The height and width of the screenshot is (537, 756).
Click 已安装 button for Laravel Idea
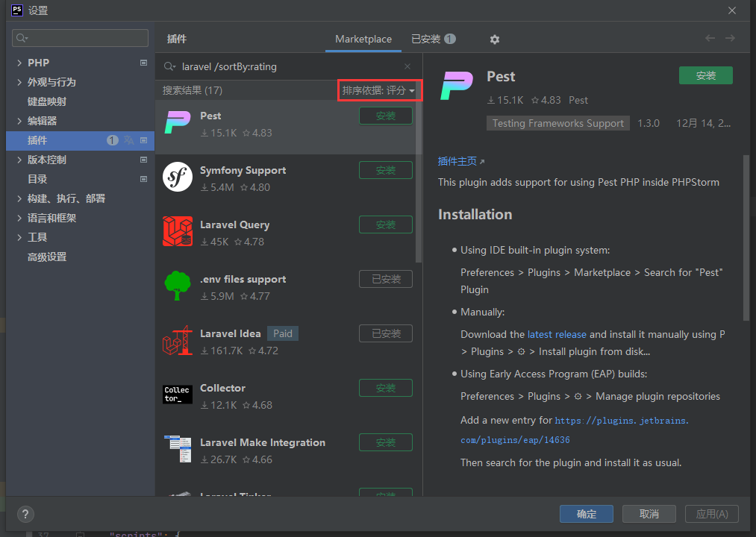[386, 333]
